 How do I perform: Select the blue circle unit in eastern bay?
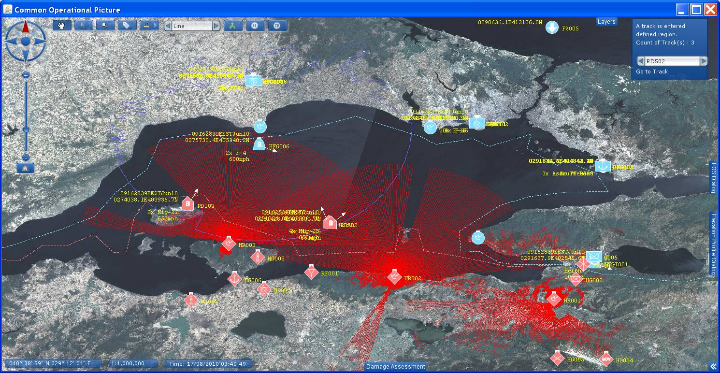click(x=478, y=237)
